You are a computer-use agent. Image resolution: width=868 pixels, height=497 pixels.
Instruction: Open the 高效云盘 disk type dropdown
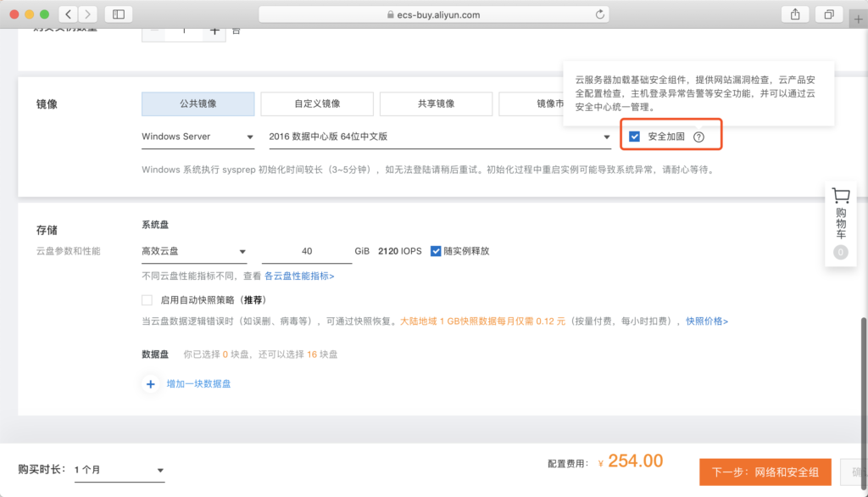[x=194, y=252]
